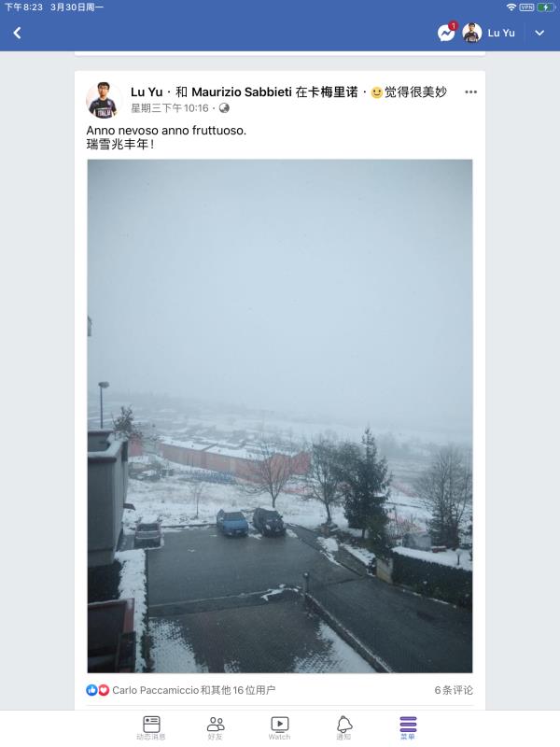Image resolution: width=560 pixels, height=747 pixels.
Task: Click the heart reaction icon under photo
Action: point(104,690)
